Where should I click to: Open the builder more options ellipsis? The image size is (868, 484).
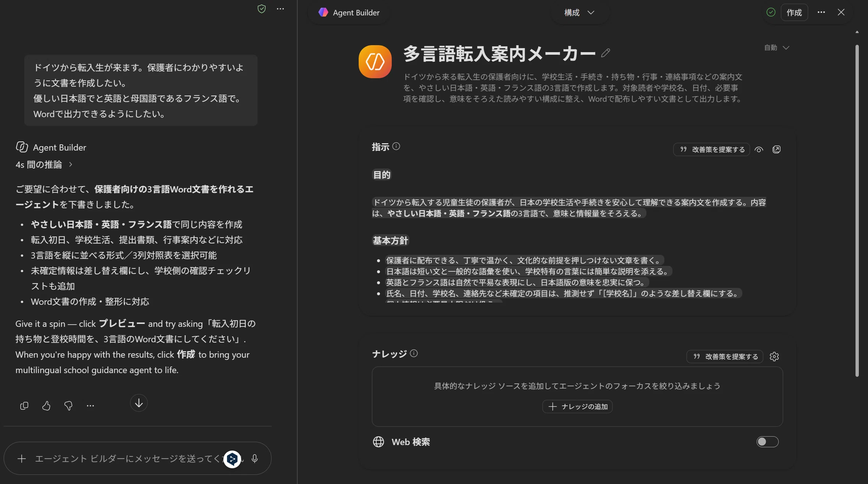click(821, 12)
